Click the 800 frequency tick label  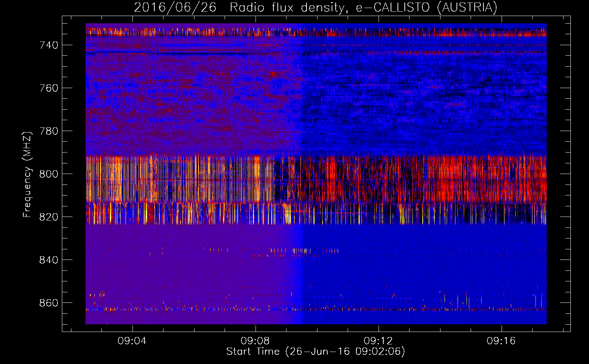[x=49, y=174]
